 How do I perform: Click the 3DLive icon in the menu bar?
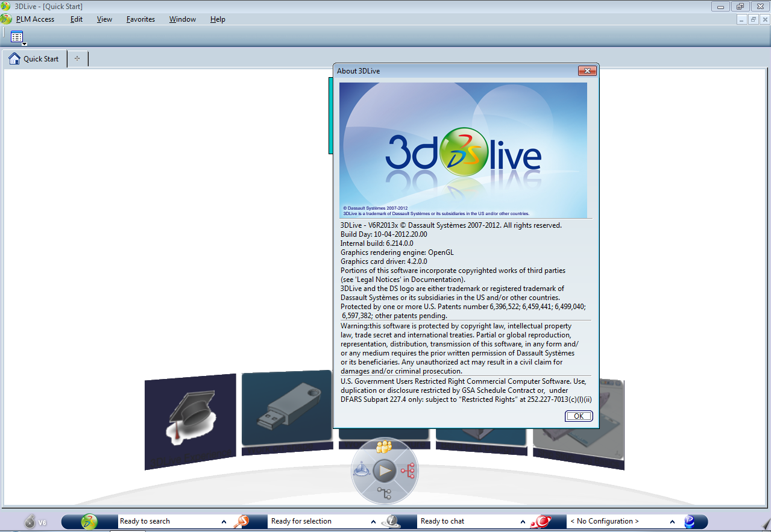click(x=7, y=19)
